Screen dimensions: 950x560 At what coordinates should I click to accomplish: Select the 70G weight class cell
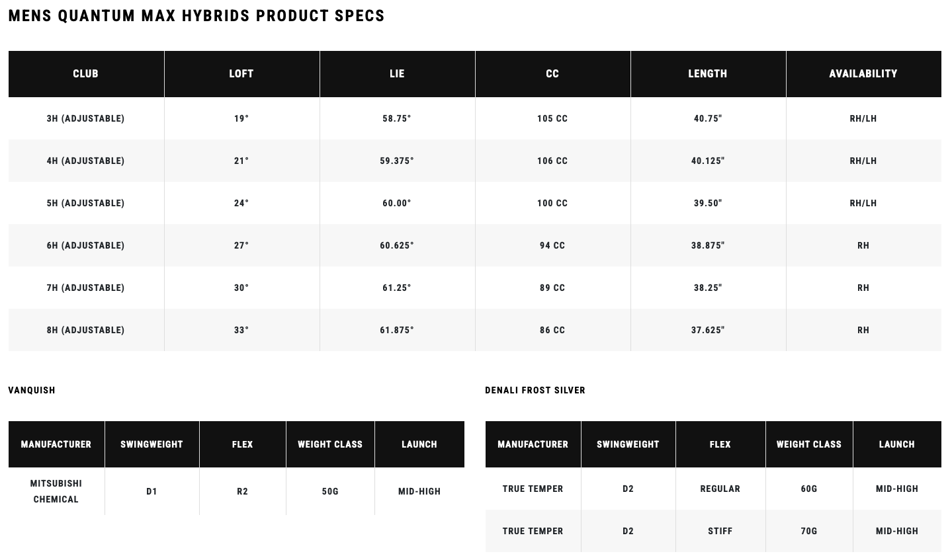(809, 531)
